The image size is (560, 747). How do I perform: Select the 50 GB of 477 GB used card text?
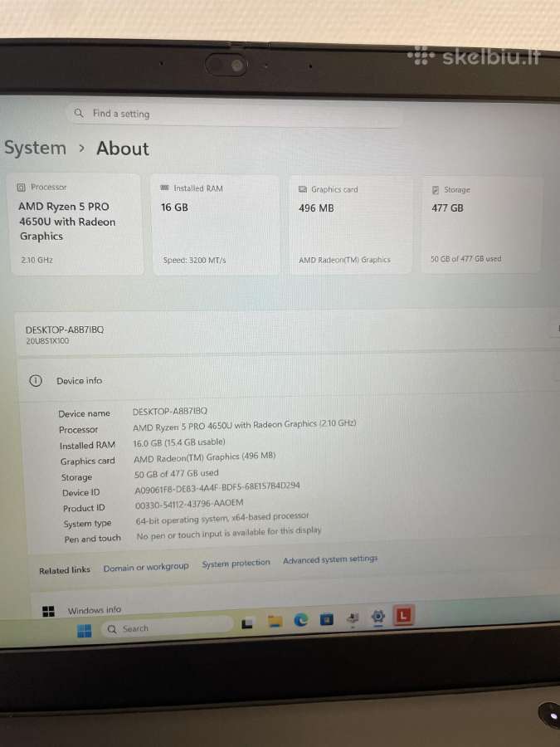coord(465,259)
